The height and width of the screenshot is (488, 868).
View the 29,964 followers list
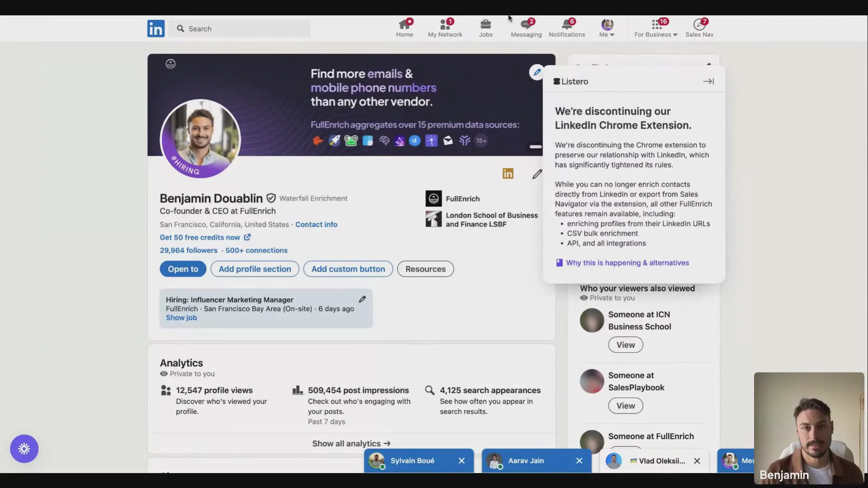pyautogui.click(x=189, y=250)
